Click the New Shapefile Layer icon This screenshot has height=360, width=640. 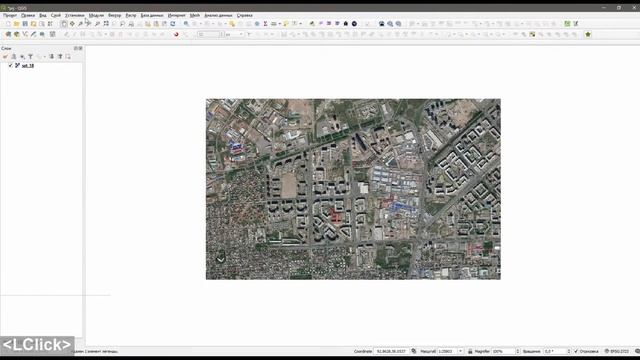(x=25, y=35)
